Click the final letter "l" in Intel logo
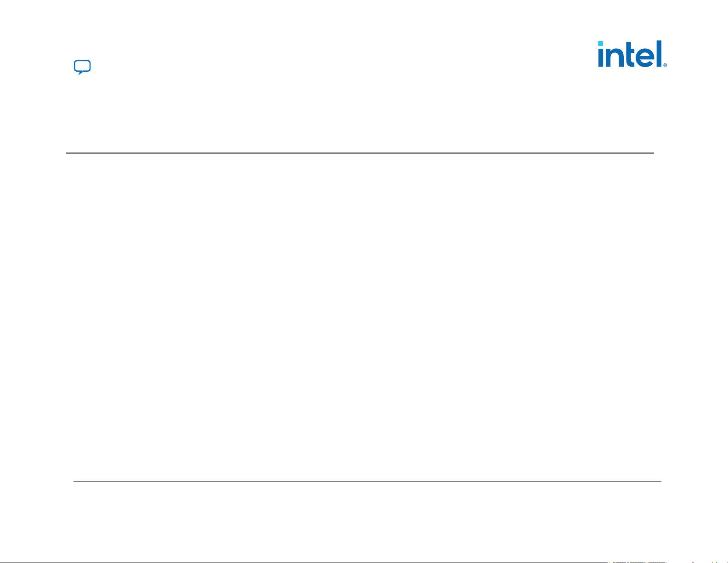The height and width of the screenshot is (563, 728). (658, 54)
